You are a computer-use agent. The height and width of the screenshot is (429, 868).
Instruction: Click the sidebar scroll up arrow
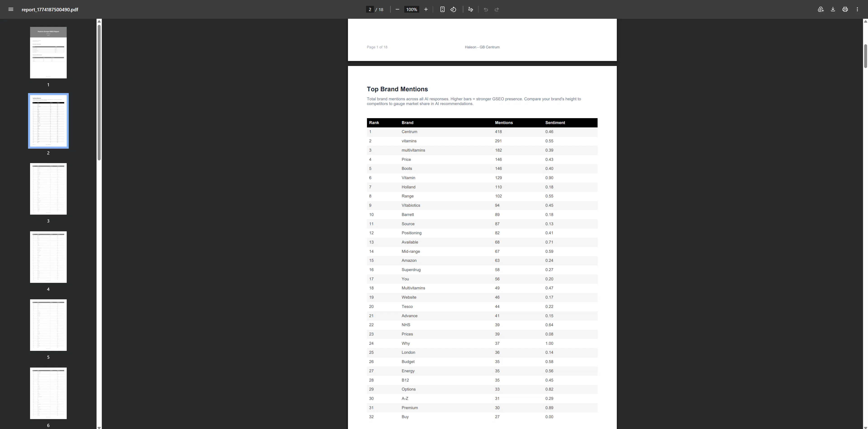[x=99, y=21]
